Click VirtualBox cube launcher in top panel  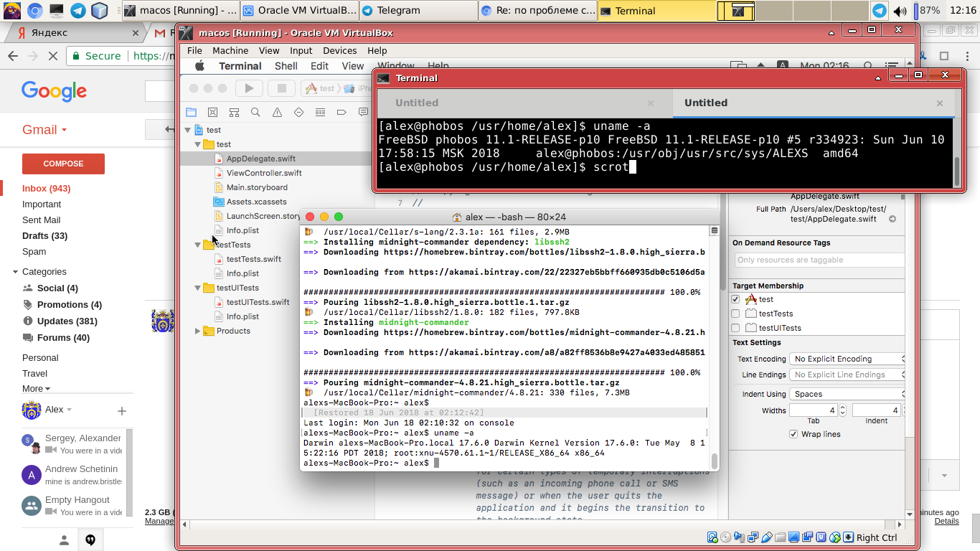99,11
